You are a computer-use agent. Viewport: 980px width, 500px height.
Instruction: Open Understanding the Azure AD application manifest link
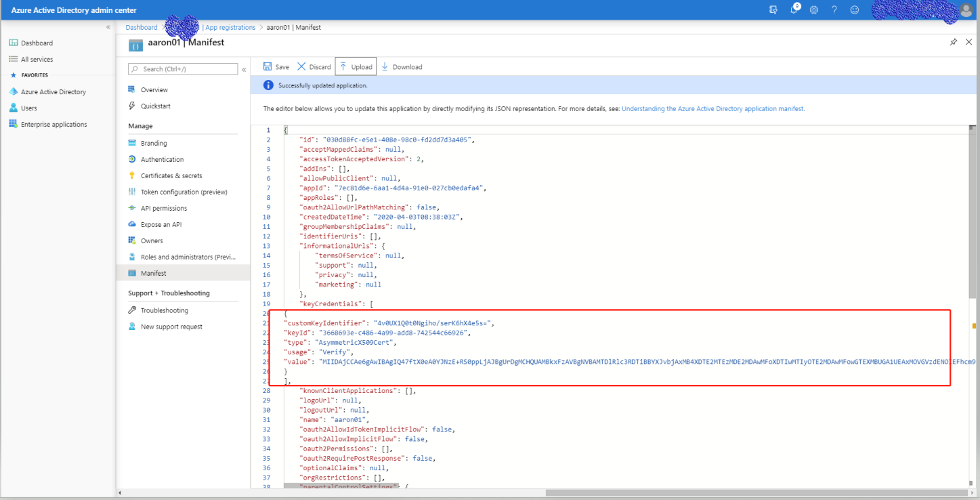pos(712,108)
